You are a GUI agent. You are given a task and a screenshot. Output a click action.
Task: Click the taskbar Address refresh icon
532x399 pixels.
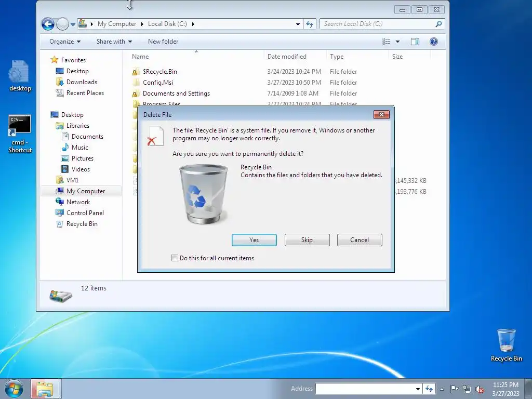(x=429, y=389)
